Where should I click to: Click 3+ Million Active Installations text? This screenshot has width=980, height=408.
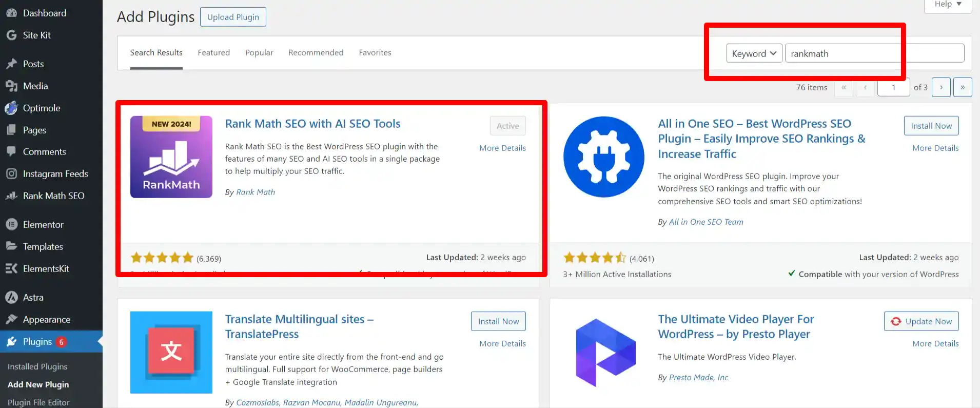click(x=617, y=274)
